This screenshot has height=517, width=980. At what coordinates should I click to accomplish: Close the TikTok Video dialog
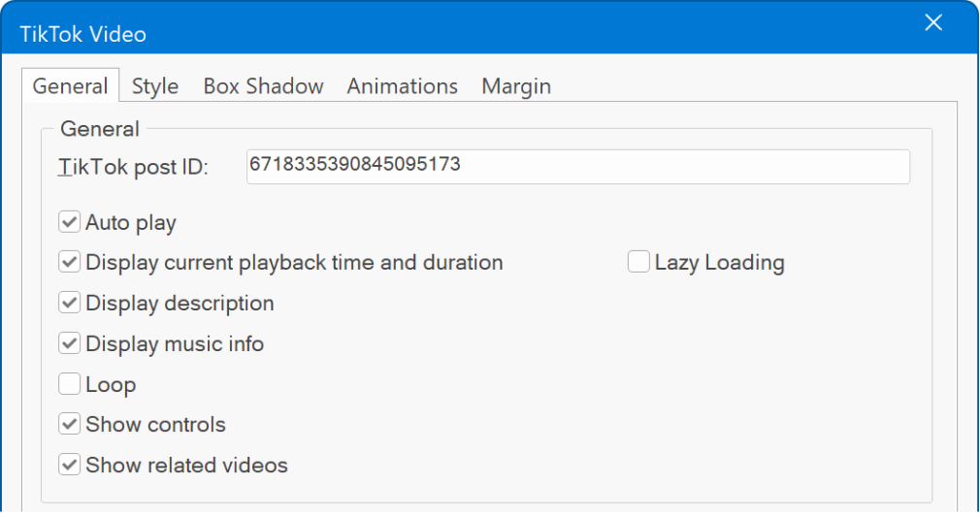933,23
